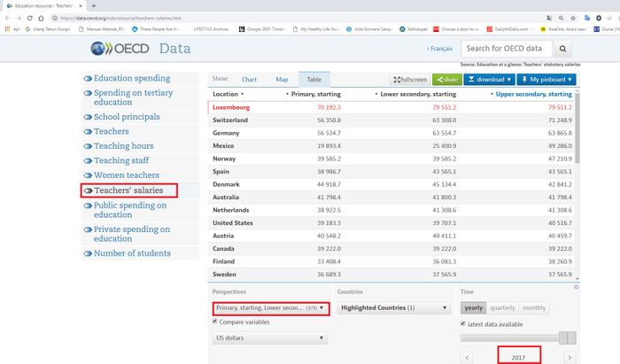Open the US dollars unit dropdown
620x364 pixels.
click(x=269, y=338)
